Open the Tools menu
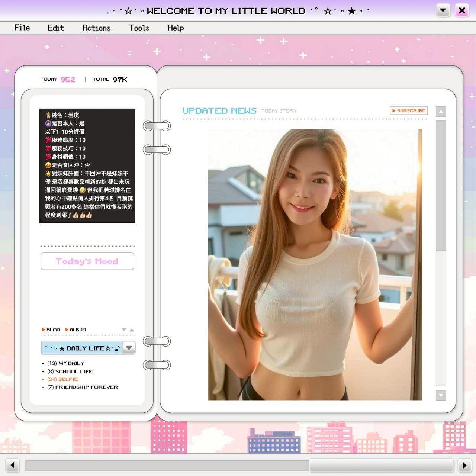Image resolution: width=476 pixels, height=476 pixels. tap(139, 28)
